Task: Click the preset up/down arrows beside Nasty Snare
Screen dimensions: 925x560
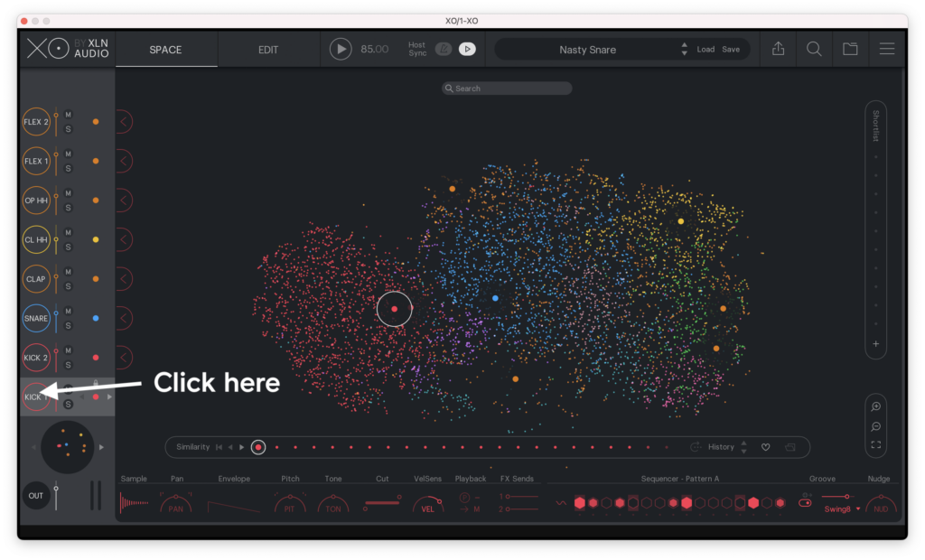Action: pyautogui.click(x=685, y=49)
